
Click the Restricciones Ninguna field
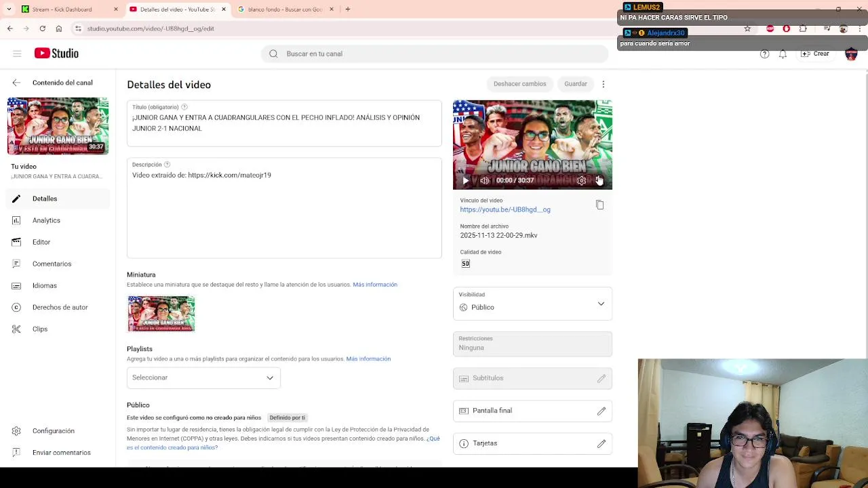(532, 344)
